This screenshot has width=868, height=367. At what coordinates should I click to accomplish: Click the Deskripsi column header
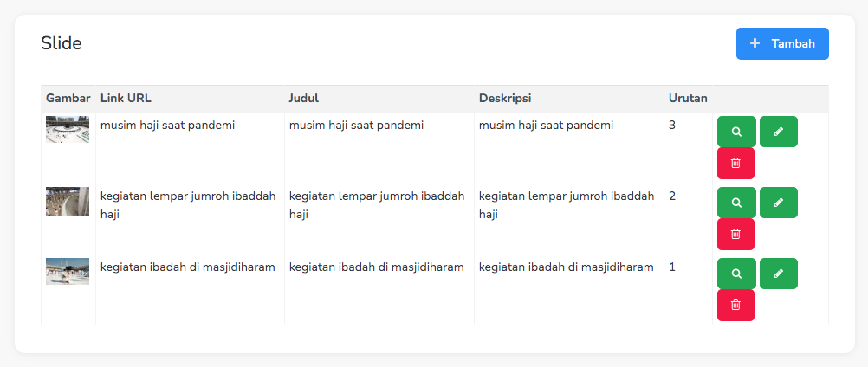click(504, 98)
